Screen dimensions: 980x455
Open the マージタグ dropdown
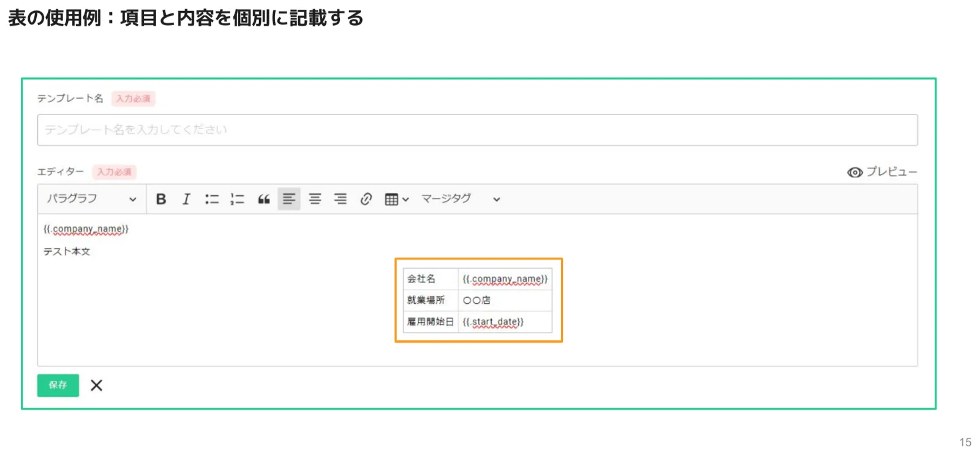tap(461, 199)
